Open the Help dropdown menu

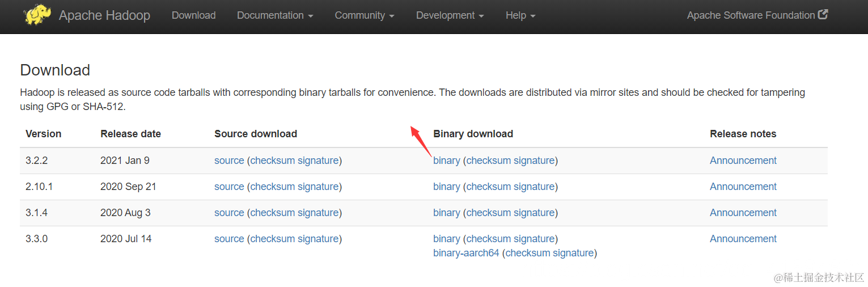click(520, 15)
